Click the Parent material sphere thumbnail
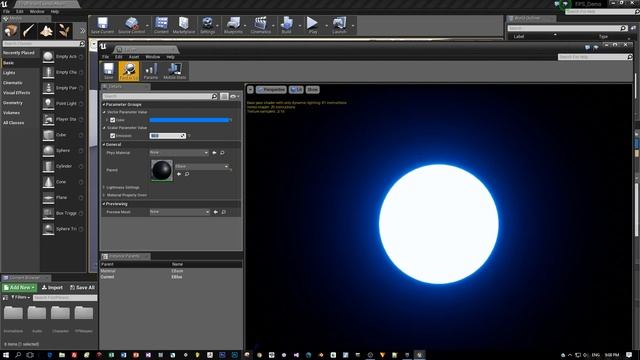This screenshot has height=360, width=640. (x=162, y=170)
